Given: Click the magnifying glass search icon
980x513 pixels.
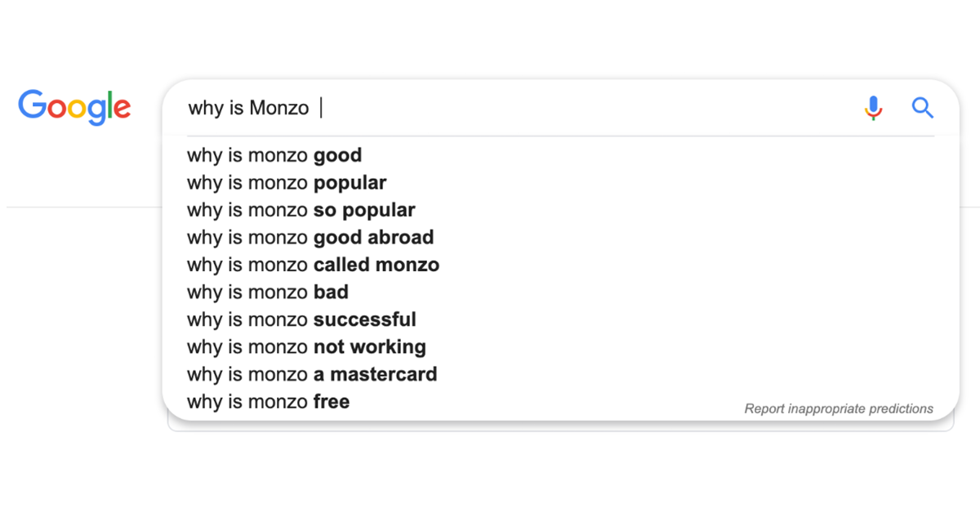Looking at the screenshot, I should click(x=922, y=107).
